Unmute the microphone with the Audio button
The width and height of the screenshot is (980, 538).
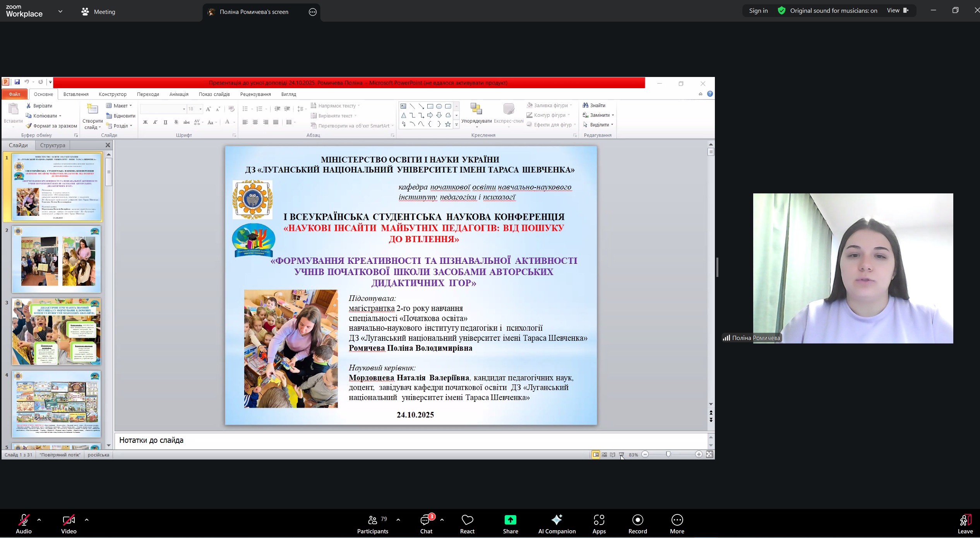[24, 524]
